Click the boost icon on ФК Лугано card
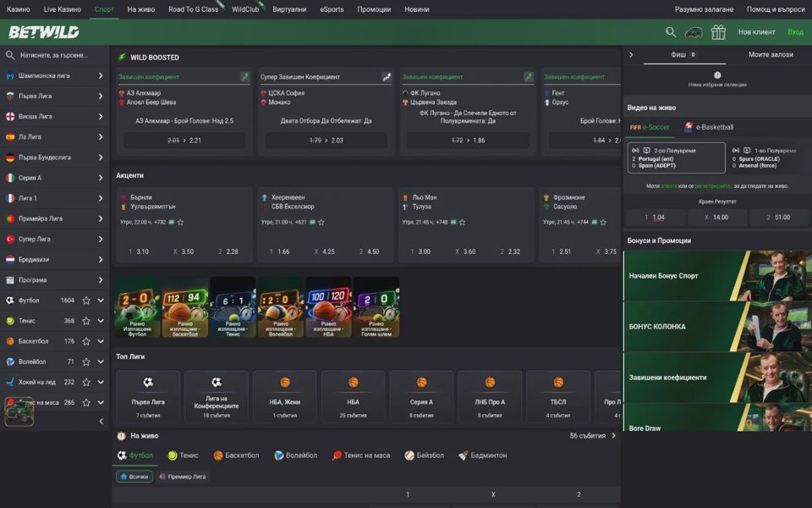Image resolution: width=812 pixels, height=508 pixels. tap(528, 77)
